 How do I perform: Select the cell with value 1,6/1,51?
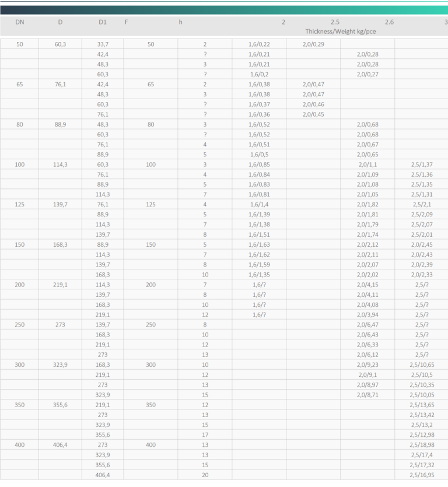coord(259,234)
